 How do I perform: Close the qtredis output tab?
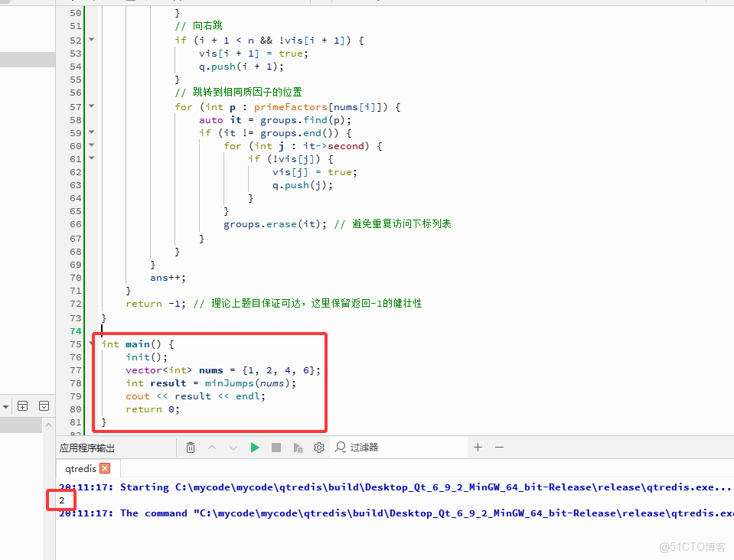click(106, 468)
